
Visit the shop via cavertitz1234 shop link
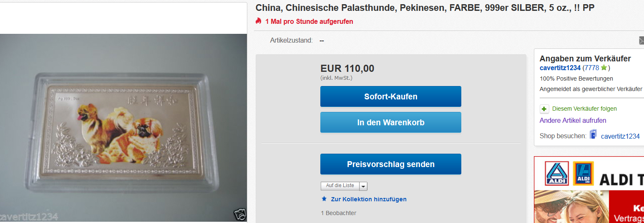pyautogui.click(x=620, y=136)
